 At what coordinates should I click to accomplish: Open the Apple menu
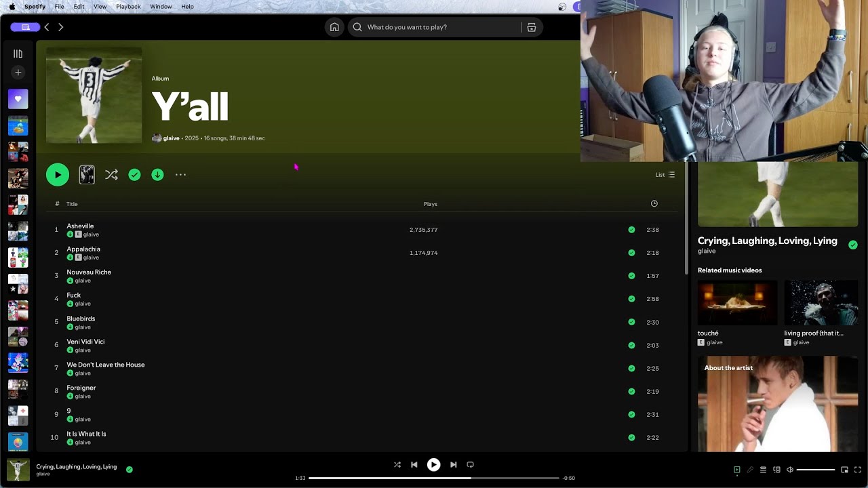[12, 7]
